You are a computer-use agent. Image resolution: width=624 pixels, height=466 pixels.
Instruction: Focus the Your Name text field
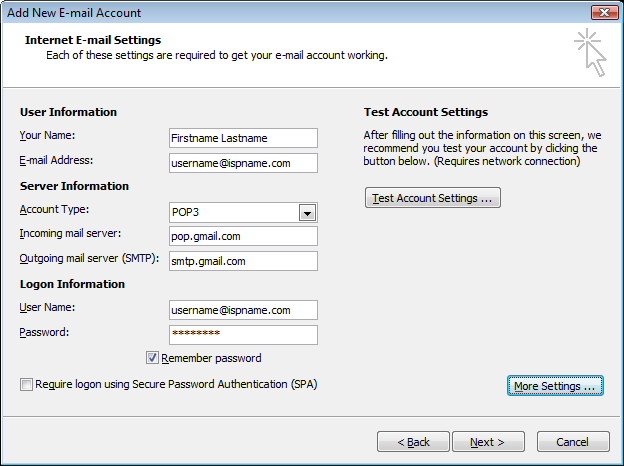coord(243,138)
